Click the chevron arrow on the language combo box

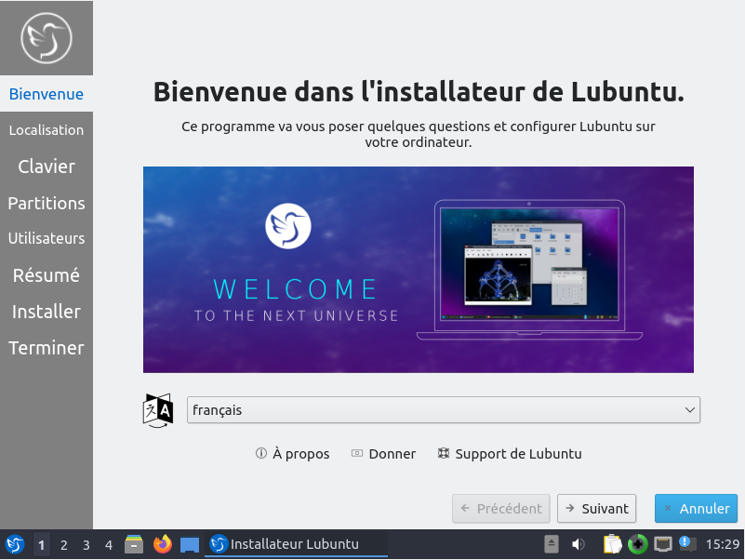pyautogui.click(x=690, y=410)
